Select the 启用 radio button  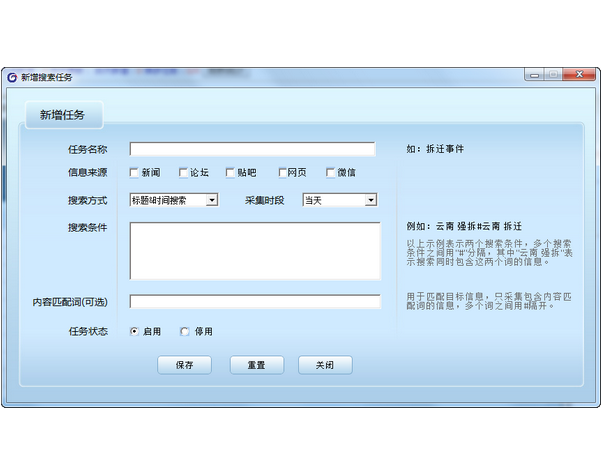pos(134,331)
